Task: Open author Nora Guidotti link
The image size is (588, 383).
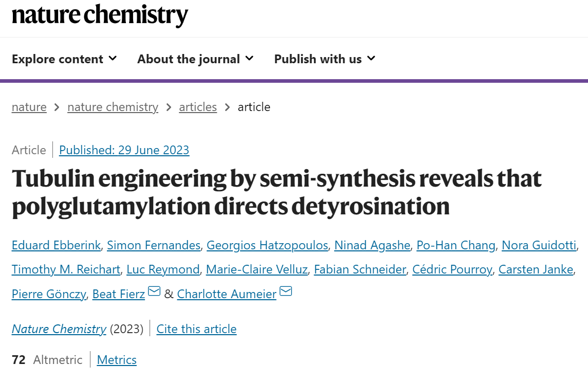Action: tap(539, 245)
